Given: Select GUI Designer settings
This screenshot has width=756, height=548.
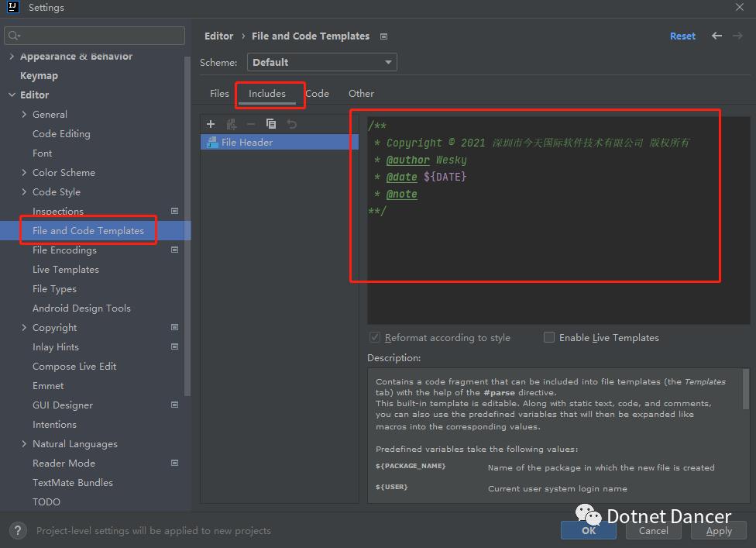Looking at the screenshot, I should point(63,405).
